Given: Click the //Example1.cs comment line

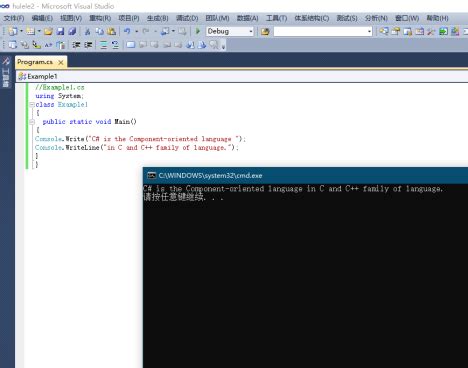Looking at the screenshot, I should tap(60, 87).
